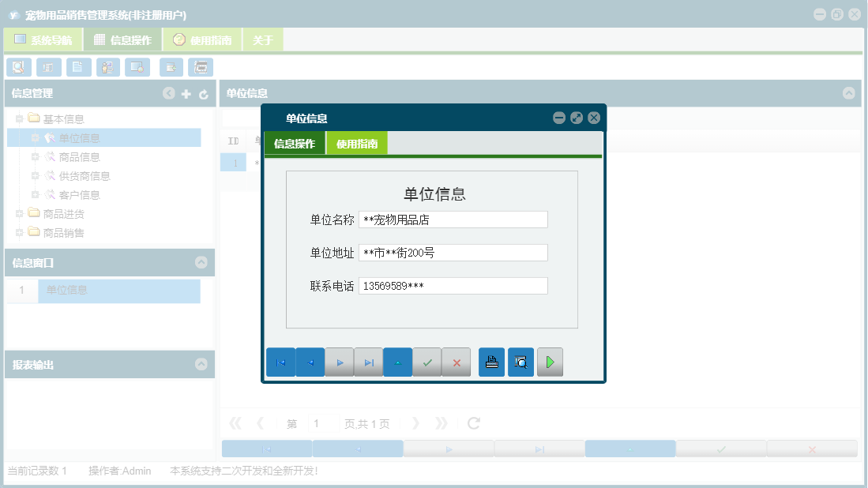Cancel edits with the red X button
Image resolution: width=868 pixels, height=488 pixels.
[456, 362]
